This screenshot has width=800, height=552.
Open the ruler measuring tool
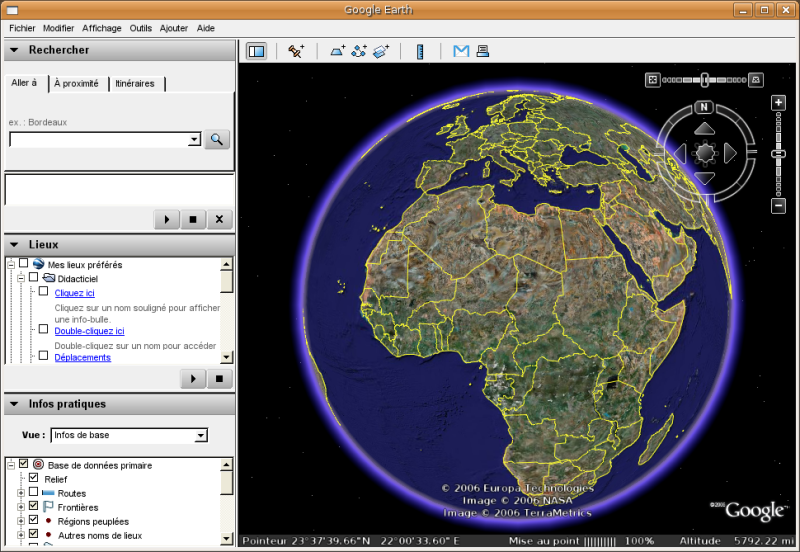click(420, 52)
